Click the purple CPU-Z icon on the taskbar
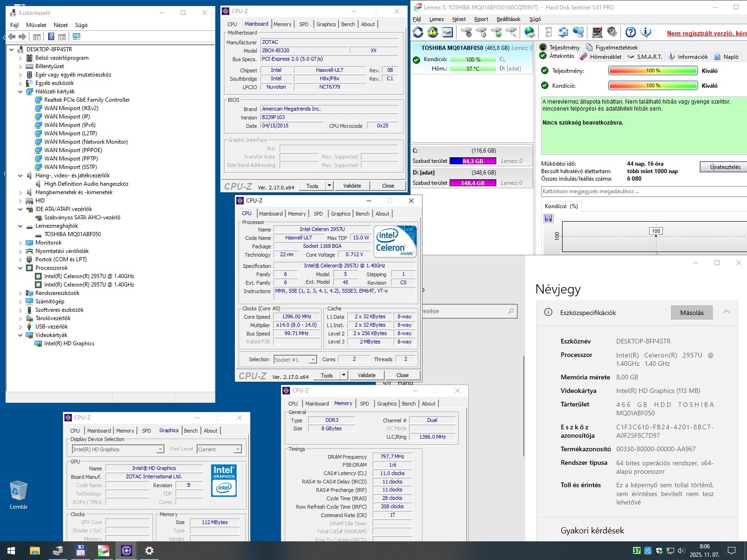The image size is (747, 560). (126, 551)
